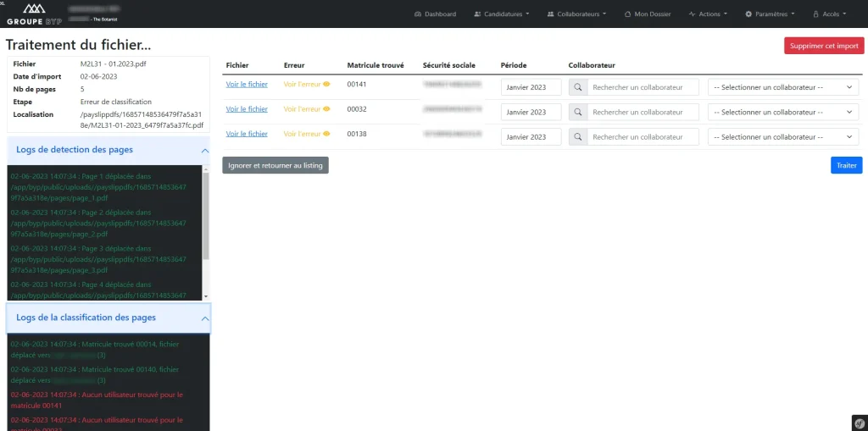Click the detection logs scroll down arrow
The height and width of the screenshot is (431, 868).
coord(207,296)
